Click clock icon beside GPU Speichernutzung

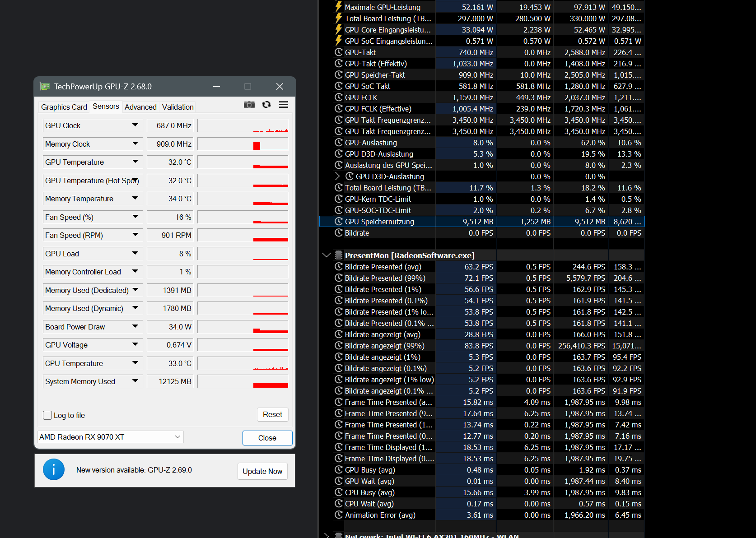[339, 221]
